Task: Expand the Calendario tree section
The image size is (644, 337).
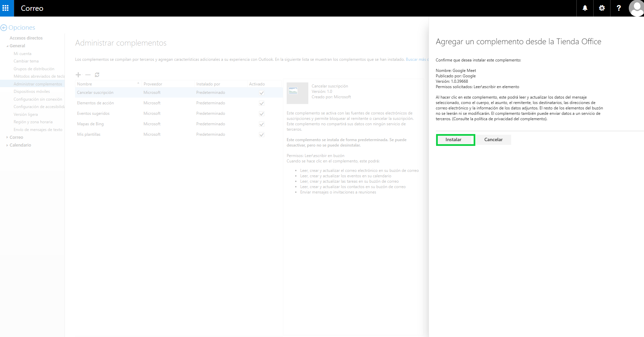Action: [7, 145]
